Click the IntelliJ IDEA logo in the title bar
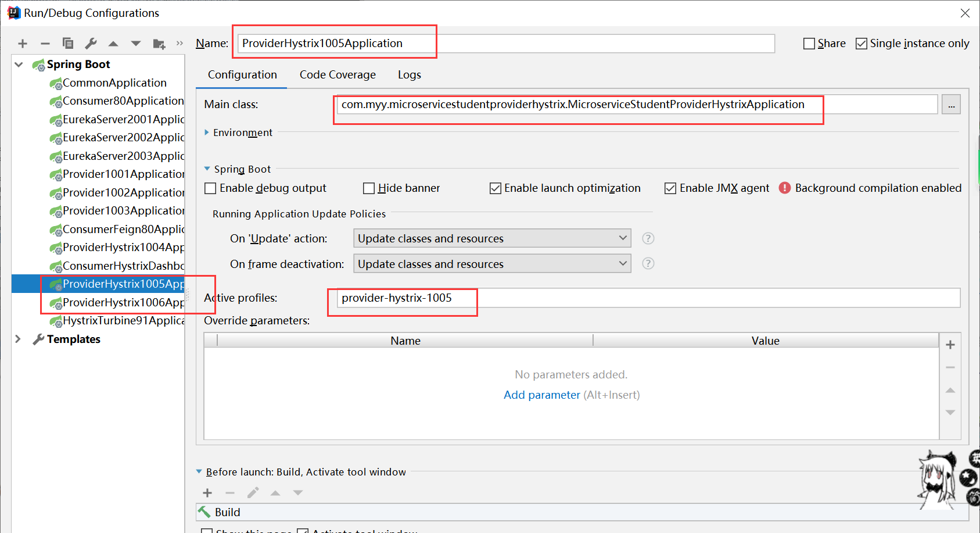980x533 pixels. click(x=14, y=13)
